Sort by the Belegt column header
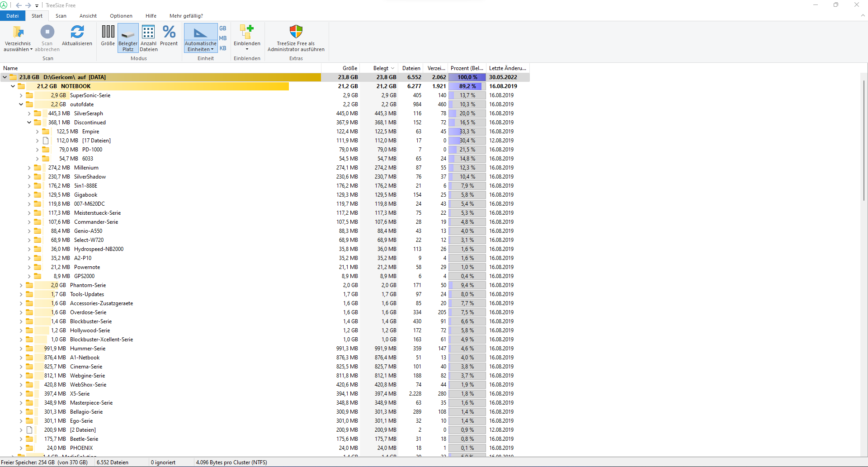Image resolution: width=868 pixels, height=467 pixels. (x=379, y=68)
